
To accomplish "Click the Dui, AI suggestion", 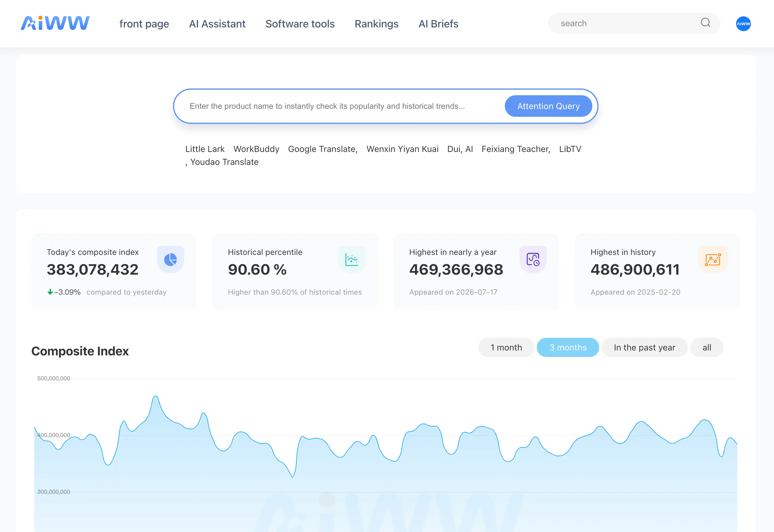I will coord(460,149).
